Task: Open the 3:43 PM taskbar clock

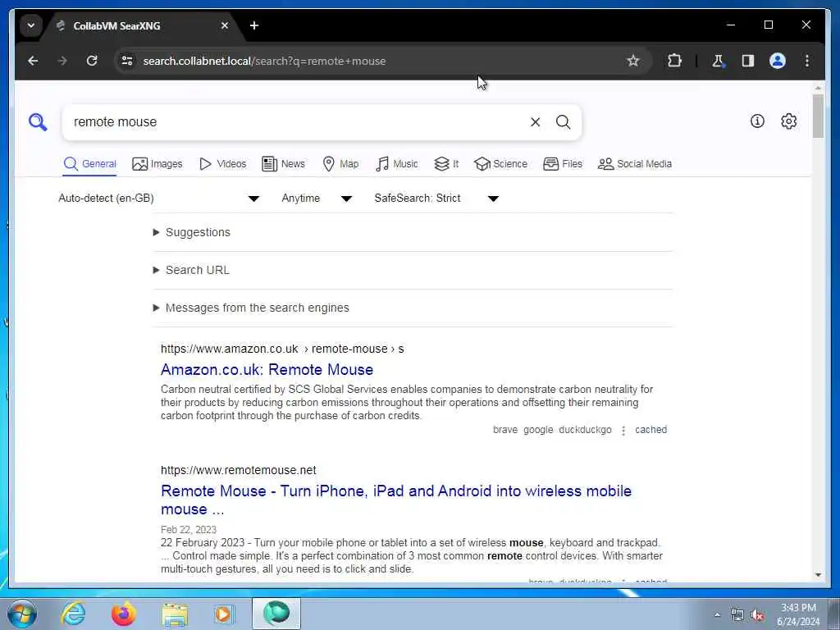Action: click(798, 614)
